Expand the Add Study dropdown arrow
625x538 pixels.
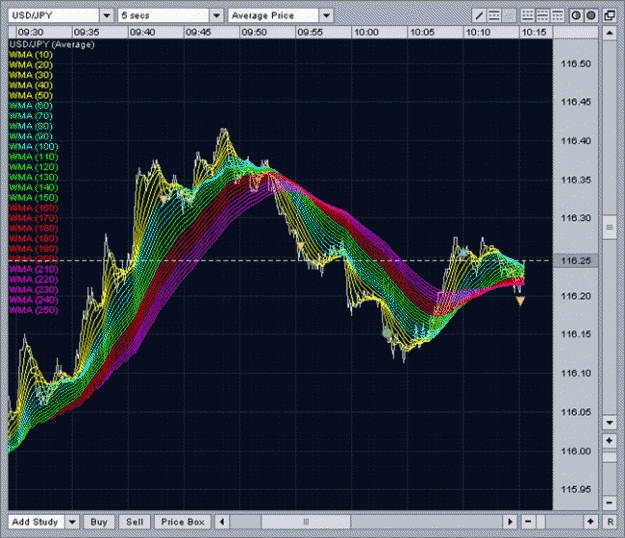click(x=72, y=522)
